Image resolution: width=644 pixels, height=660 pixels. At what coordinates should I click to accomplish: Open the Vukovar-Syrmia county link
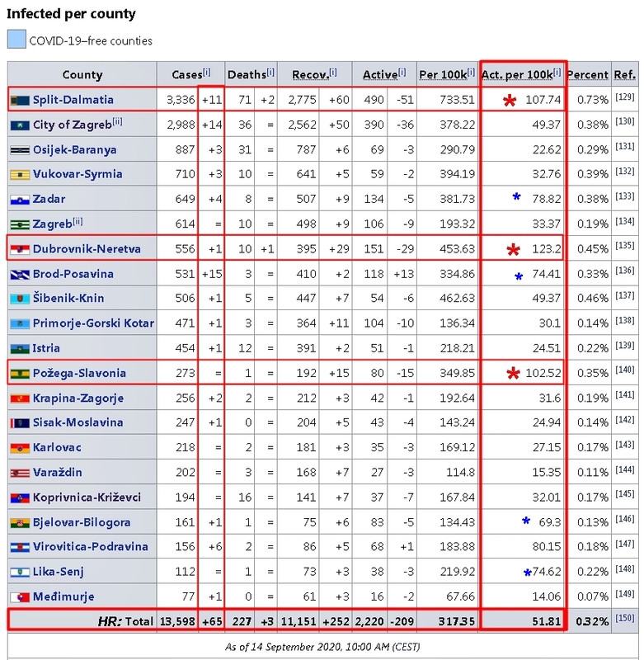click(x=78, y=174)
